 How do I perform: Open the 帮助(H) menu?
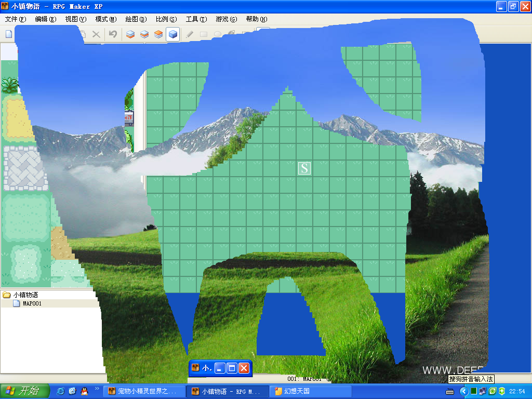(257, 19)
